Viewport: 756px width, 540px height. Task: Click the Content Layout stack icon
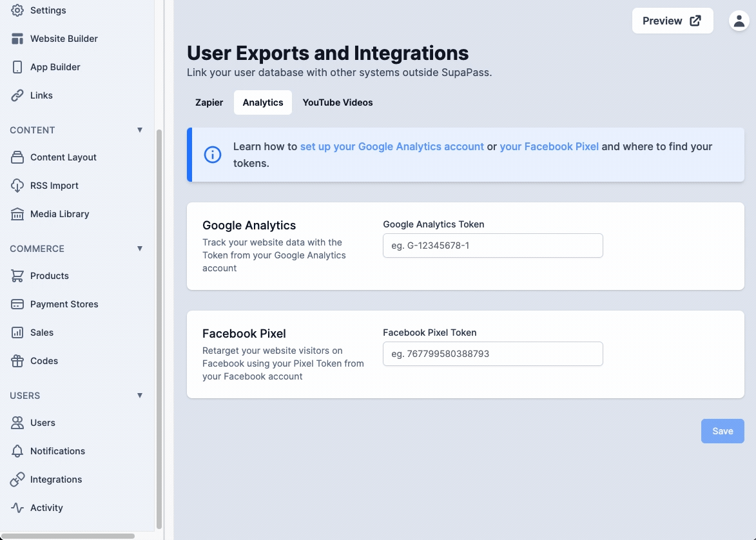17,157
